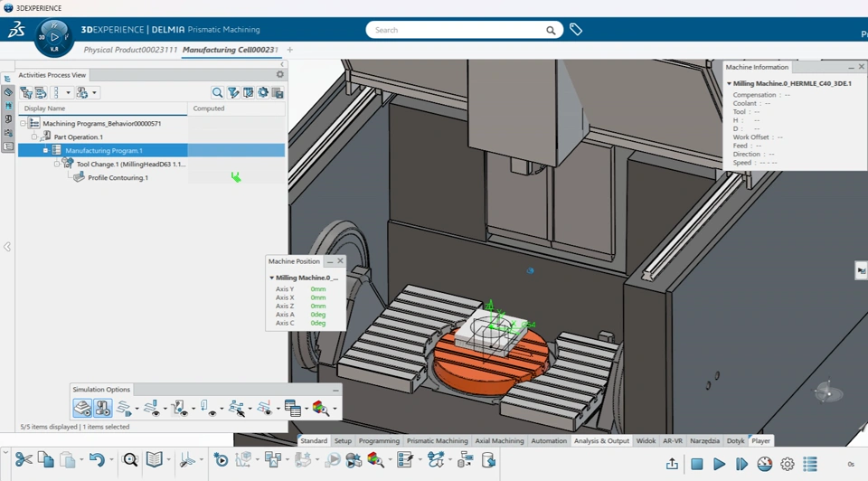The height and width of the screenshot is (481, 868).
Task: Toggle machine simulation option
Action: click(x=102, y=409)
